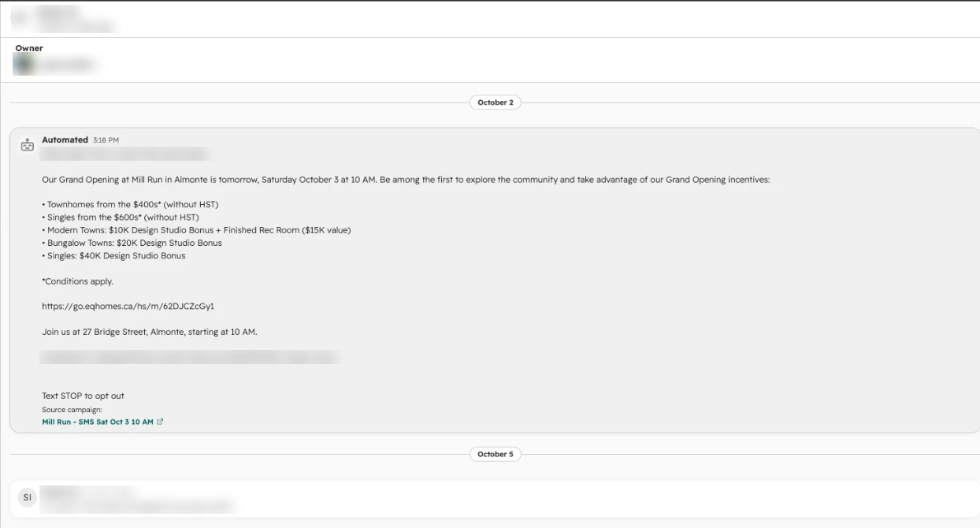The width and height of the screenshot is (980, 528).
Task: Click the Automated robot icon
Action: [28, 145]
